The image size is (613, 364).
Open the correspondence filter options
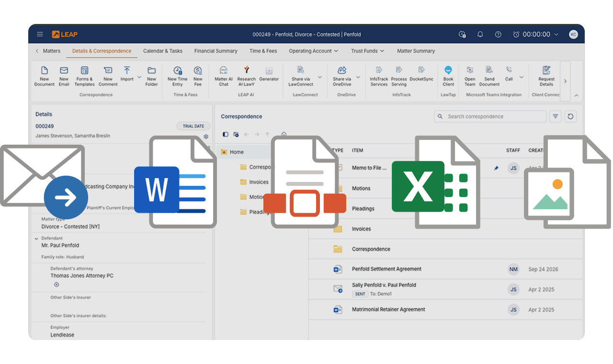coord(555,116)
